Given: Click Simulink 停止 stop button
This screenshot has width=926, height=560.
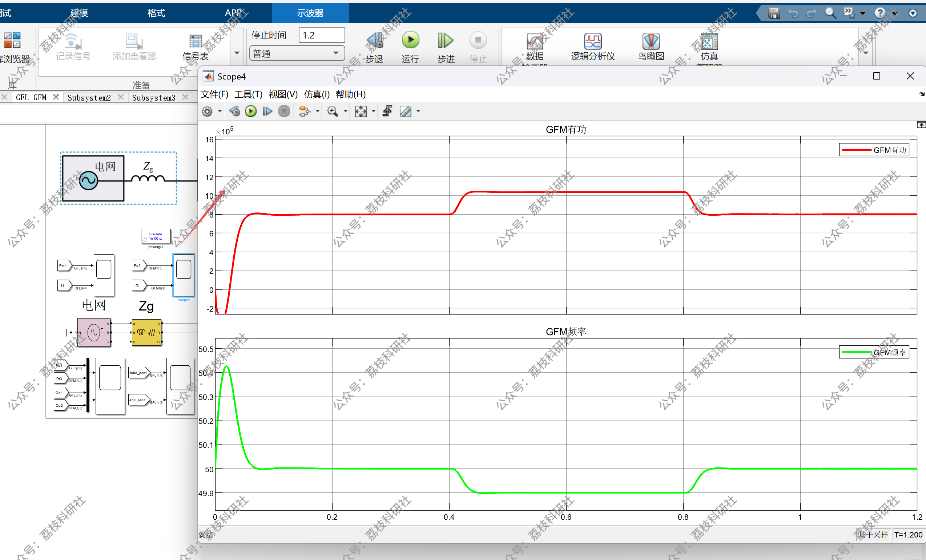Looking at the screenshot, I should [x=478, y=47].
